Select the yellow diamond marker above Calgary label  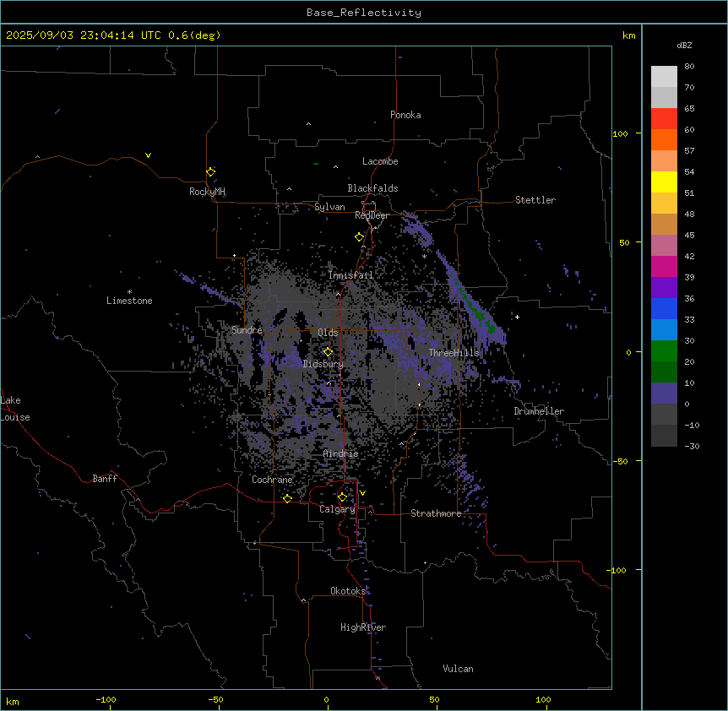coord(342,497)
